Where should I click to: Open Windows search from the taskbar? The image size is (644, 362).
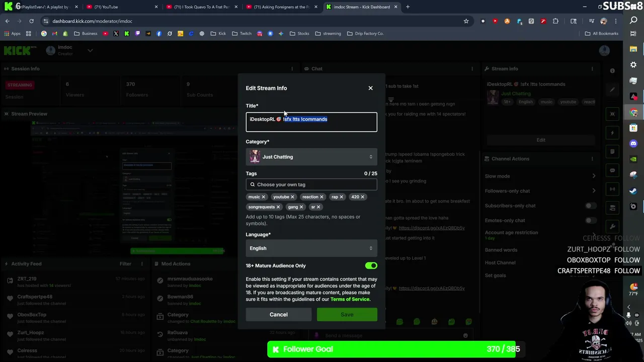click(x=633, y=21)
